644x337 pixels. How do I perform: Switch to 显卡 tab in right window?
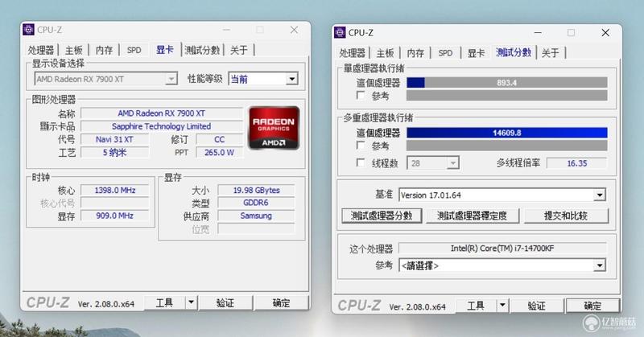(477, 53)
